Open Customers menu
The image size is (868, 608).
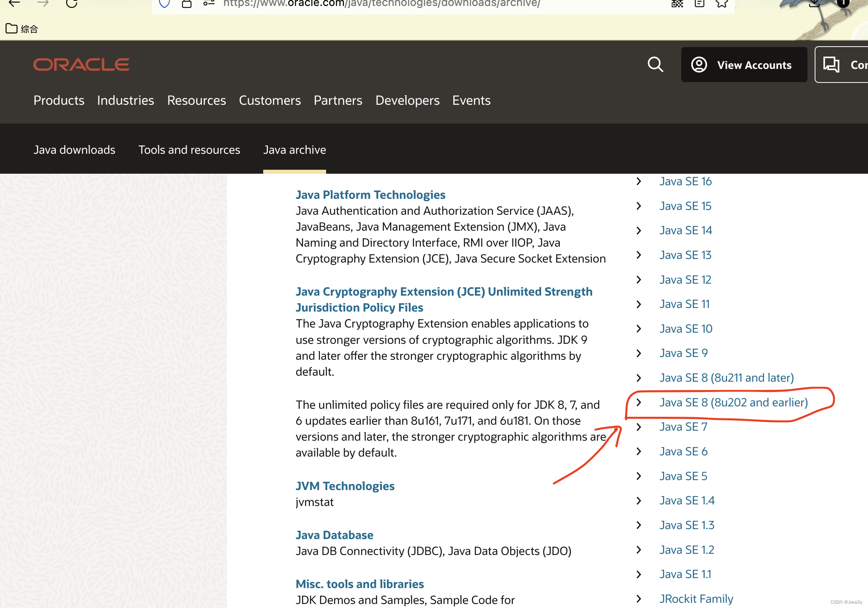tap(270, 100)
